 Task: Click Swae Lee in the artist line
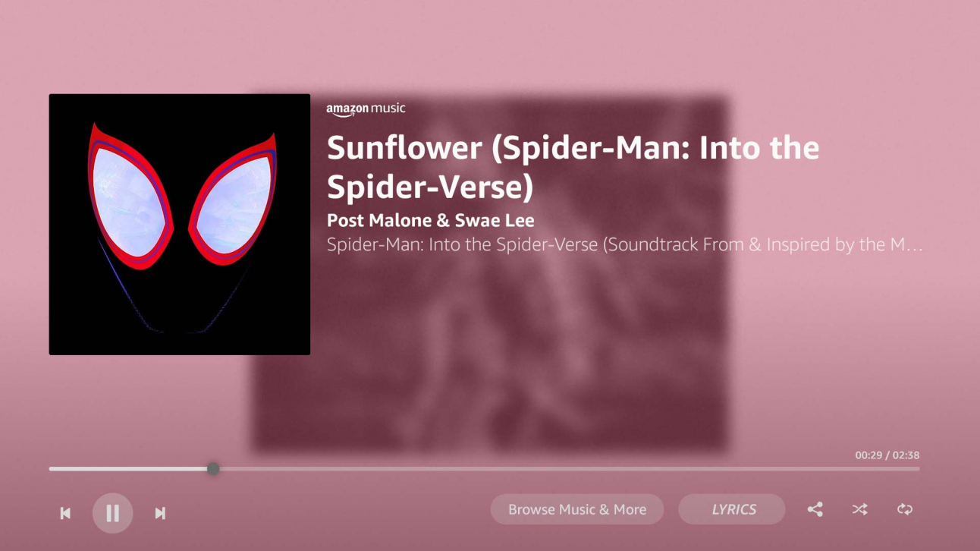click(495, 221)
